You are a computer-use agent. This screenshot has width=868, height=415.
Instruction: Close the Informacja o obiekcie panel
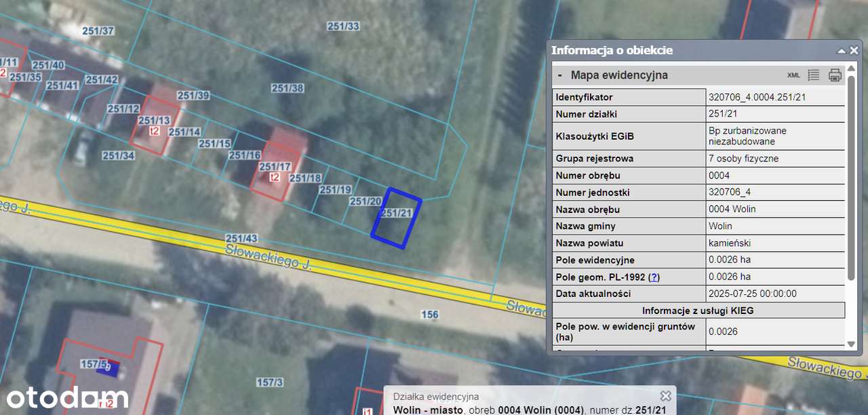click(x=854, y=51)
